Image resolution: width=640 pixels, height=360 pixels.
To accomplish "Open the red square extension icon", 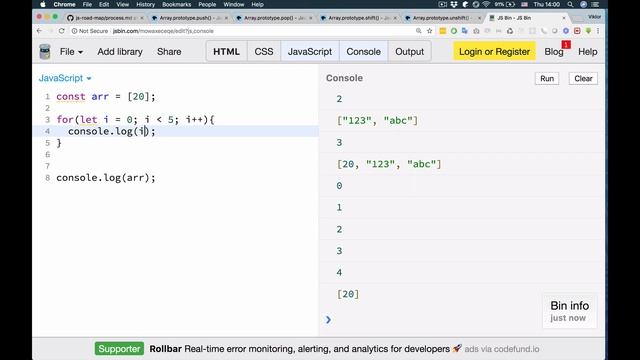I will [x=577, y=31].
